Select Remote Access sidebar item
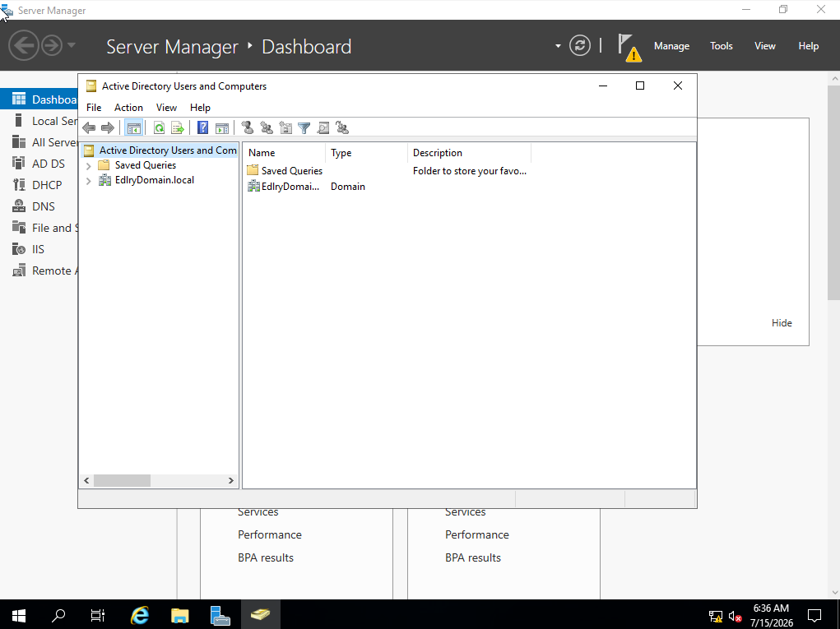This screenshot has height=629, width=840. click(x=39, y=271)
